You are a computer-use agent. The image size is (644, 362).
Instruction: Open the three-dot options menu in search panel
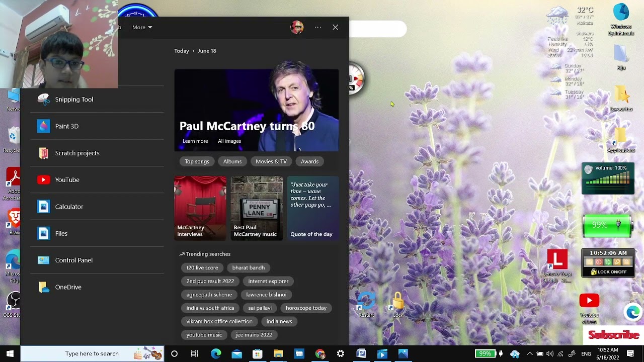point(318,27)
